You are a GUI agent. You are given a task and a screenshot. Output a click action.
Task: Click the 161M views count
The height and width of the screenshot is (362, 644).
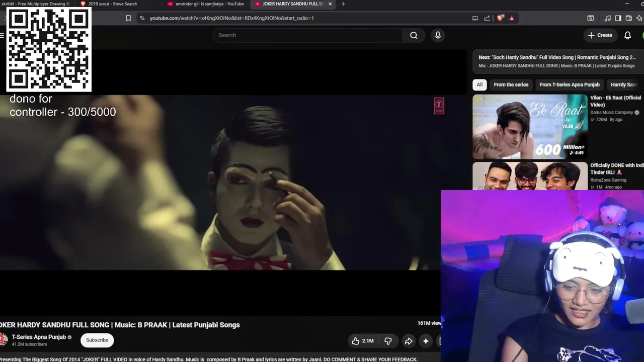tap(429, 323)
